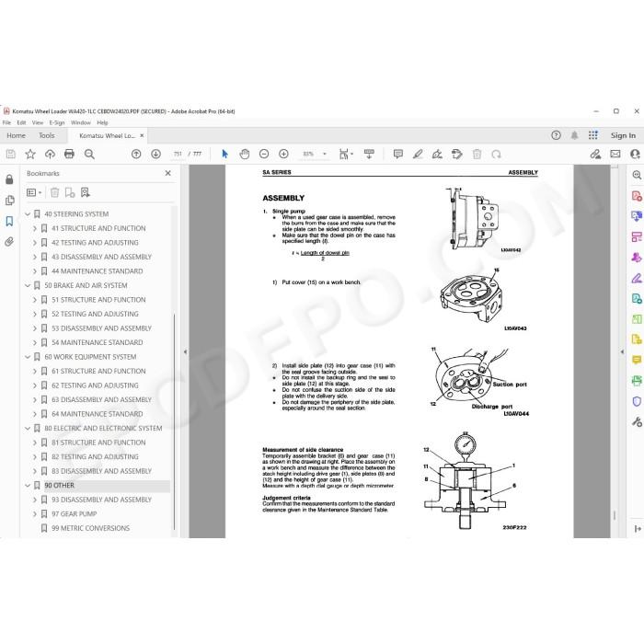Screen dimensions: 644x644
Task: Collapse the right tools pane arrow
Action: [622, 352]
